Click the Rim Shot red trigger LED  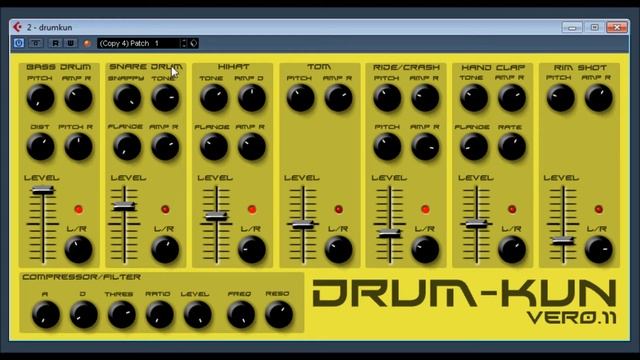click(599, 209)
